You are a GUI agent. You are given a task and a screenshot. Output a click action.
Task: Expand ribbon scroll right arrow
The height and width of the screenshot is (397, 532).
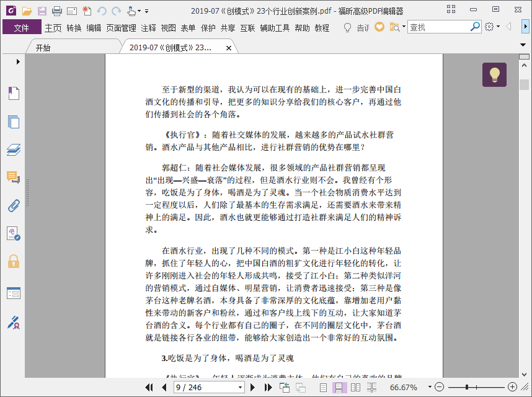coord(525,27)
